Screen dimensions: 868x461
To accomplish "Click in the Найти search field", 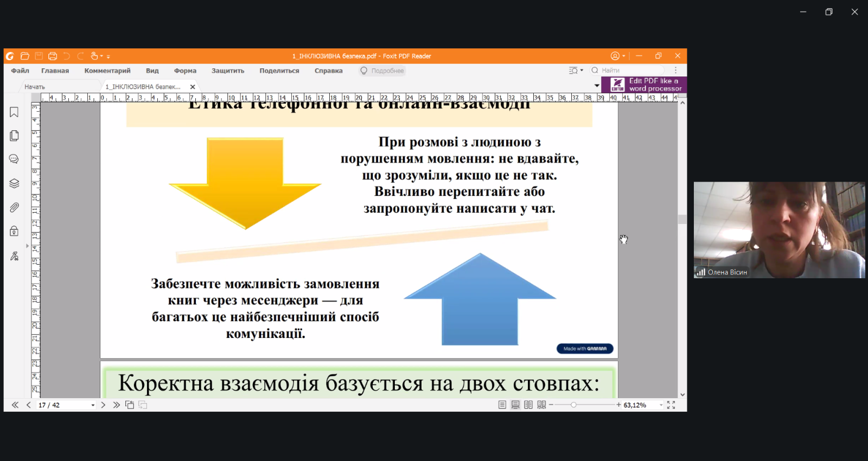I will click(629, 71).
